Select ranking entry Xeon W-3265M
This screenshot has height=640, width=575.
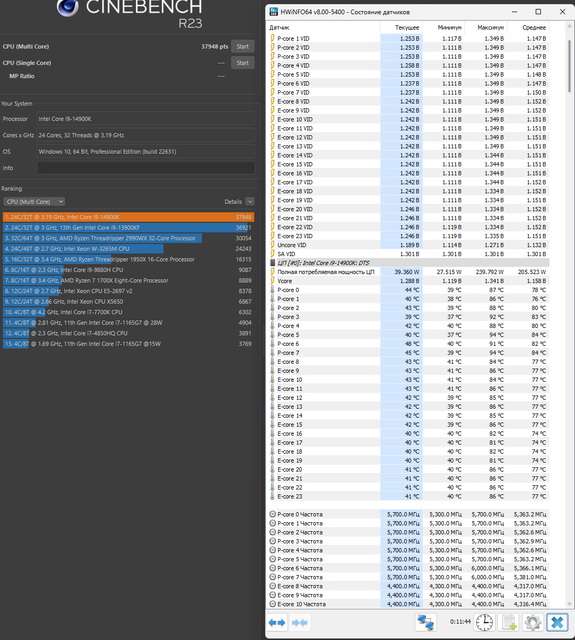coord(128,249)
